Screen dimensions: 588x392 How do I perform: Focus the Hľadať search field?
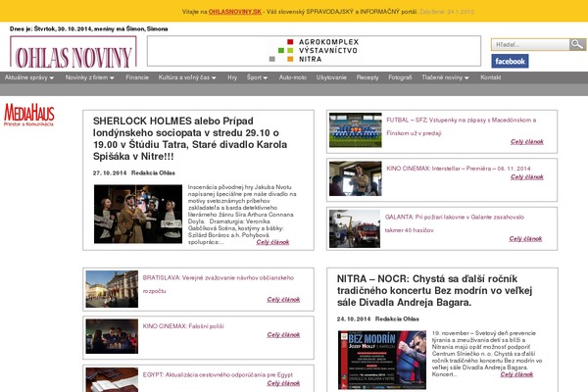click(530, 45)
